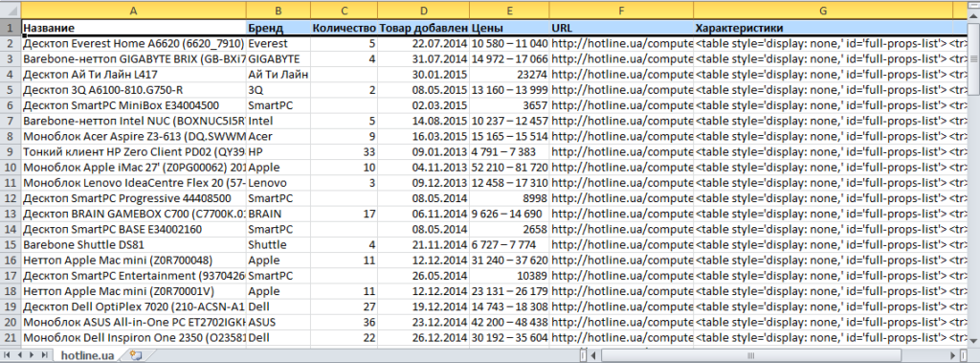
Task: Select date cell '02.03.2015'
Action: 423,105
